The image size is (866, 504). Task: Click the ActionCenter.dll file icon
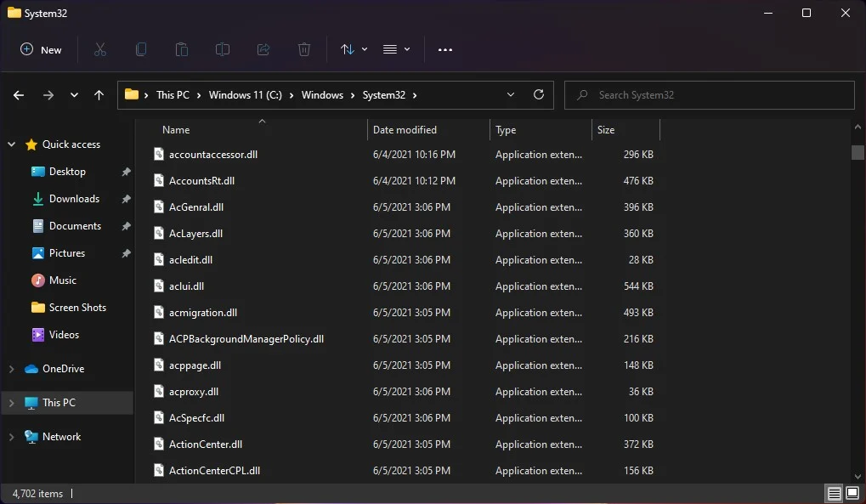click(x=159, y=445)
